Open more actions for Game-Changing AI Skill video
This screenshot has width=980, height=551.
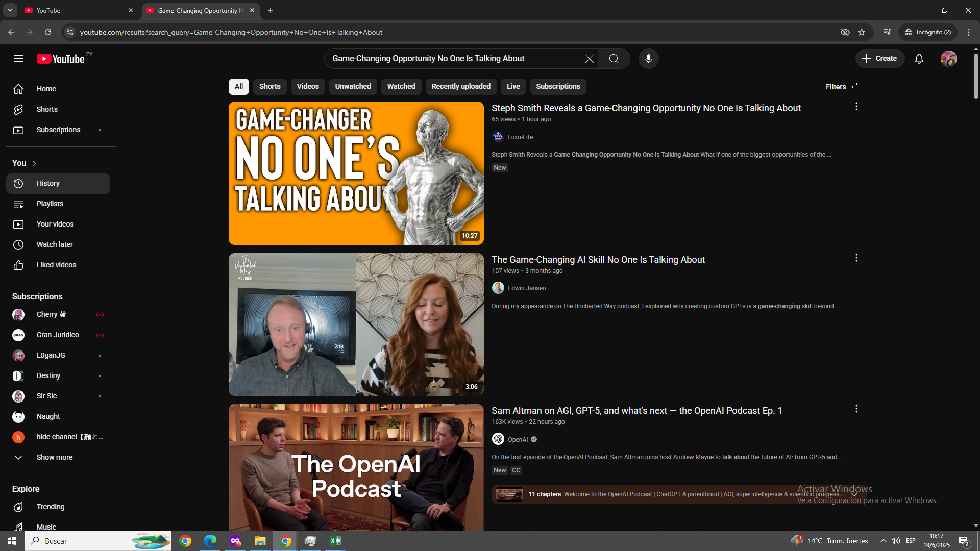pos(856,258)
